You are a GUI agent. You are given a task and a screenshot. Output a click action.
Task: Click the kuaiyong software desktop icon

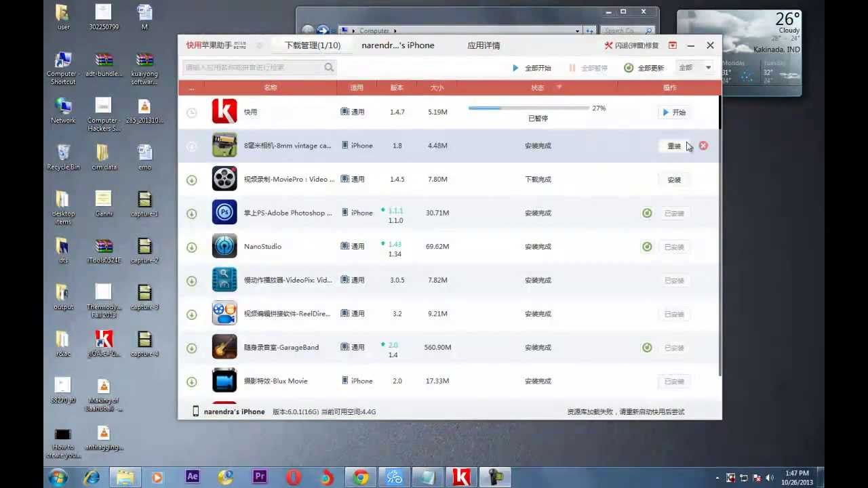point(144,68)
